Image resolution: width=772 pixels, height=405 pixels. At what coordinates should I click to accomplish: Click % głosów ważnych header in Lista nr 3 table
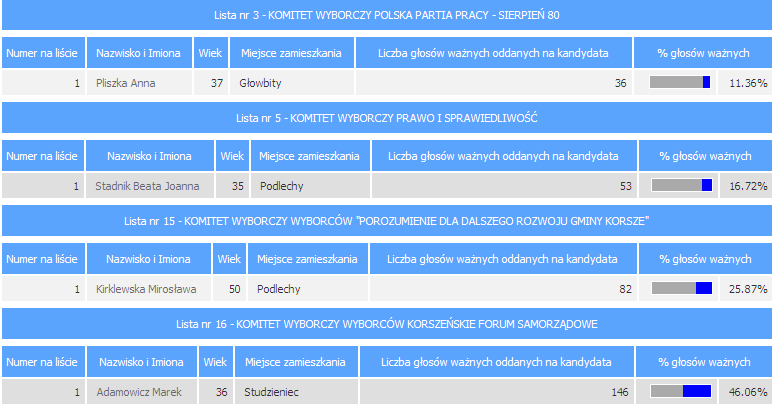click(x=703, y=53)
